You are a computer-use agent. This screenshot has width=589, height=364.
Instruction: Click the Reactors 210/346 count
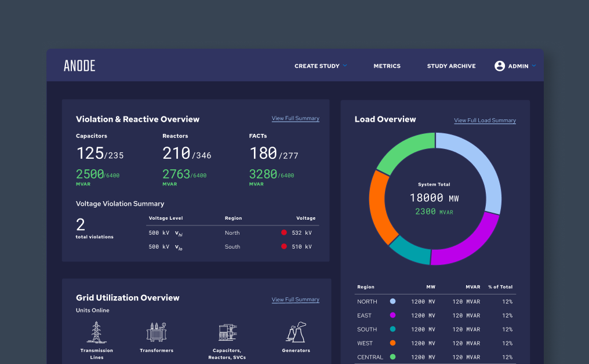[x=187, y=153]
